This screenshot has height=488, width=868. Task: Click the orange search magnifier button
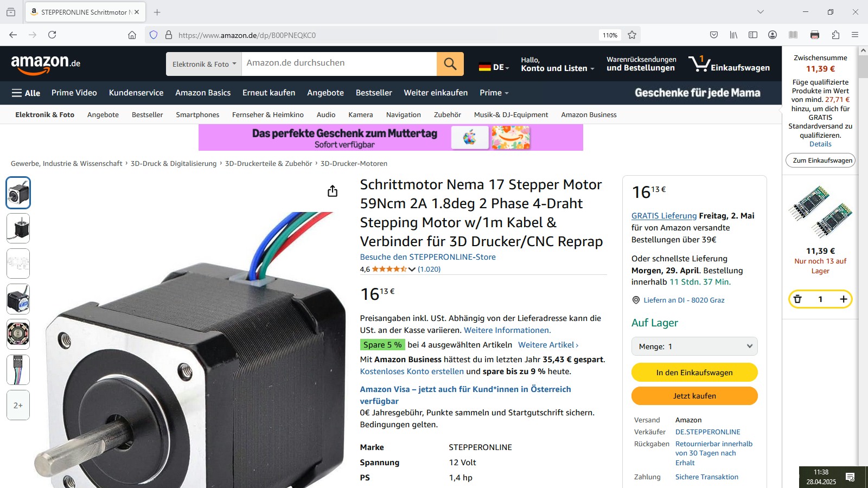450,63
